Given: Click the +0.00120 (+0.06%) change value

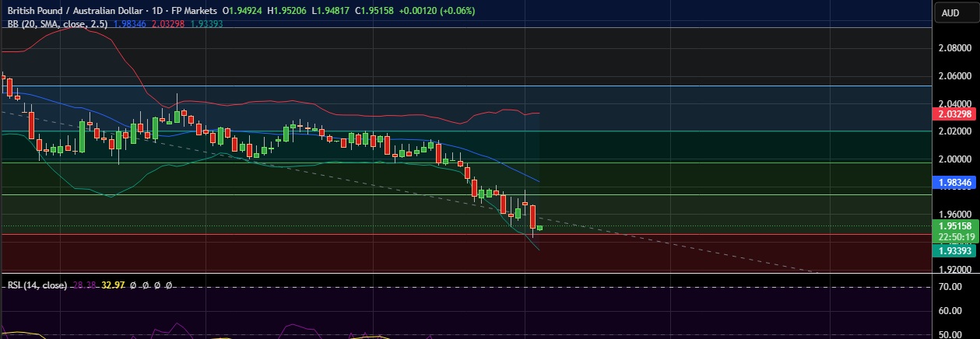Looking at the screenshot, I should (x=437, y=11).
